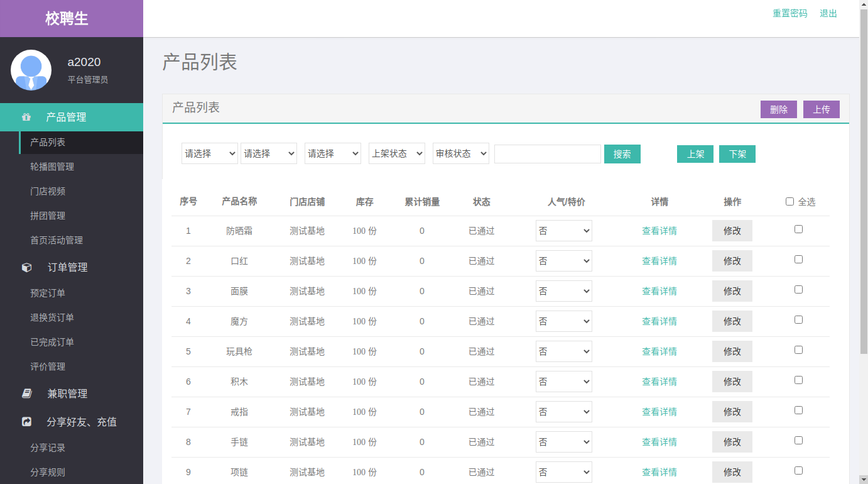Go to 预定订单 in the sidebar
The width and height of the screenshot is (868, 484).
(48, 293)
